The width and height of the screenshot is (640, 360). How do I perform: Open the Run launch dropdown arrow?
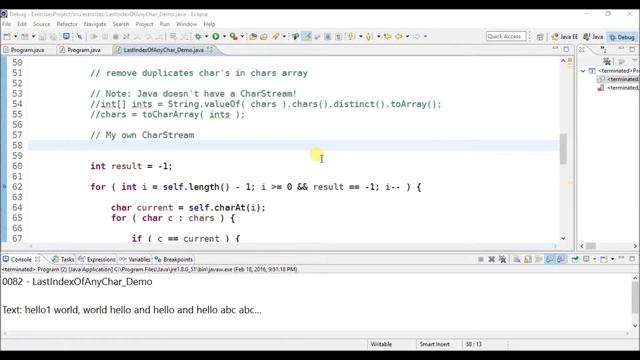(224, 36)
